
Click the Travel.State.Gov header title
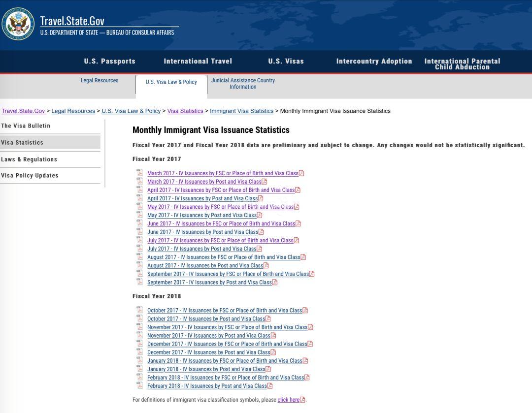[72, 21]
